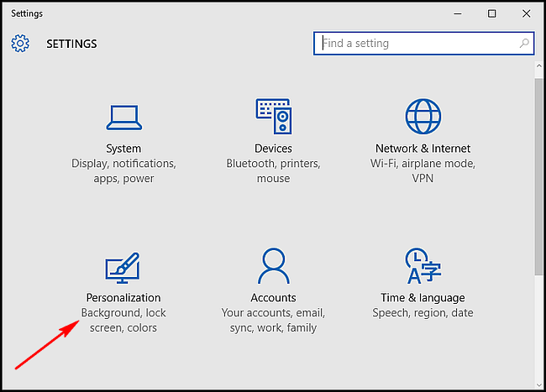Minimize the Settings window
The image size is (546, 392).
point(458,13)
